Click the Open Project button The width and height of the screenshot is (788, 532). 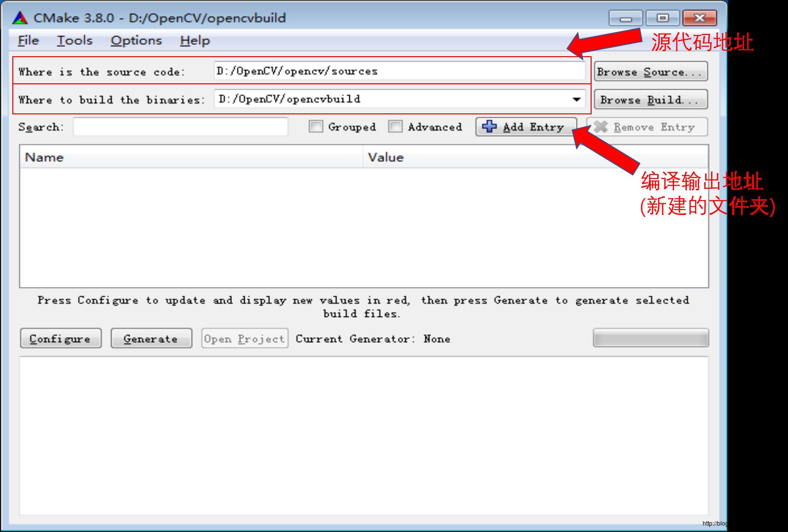coord(244,338)
